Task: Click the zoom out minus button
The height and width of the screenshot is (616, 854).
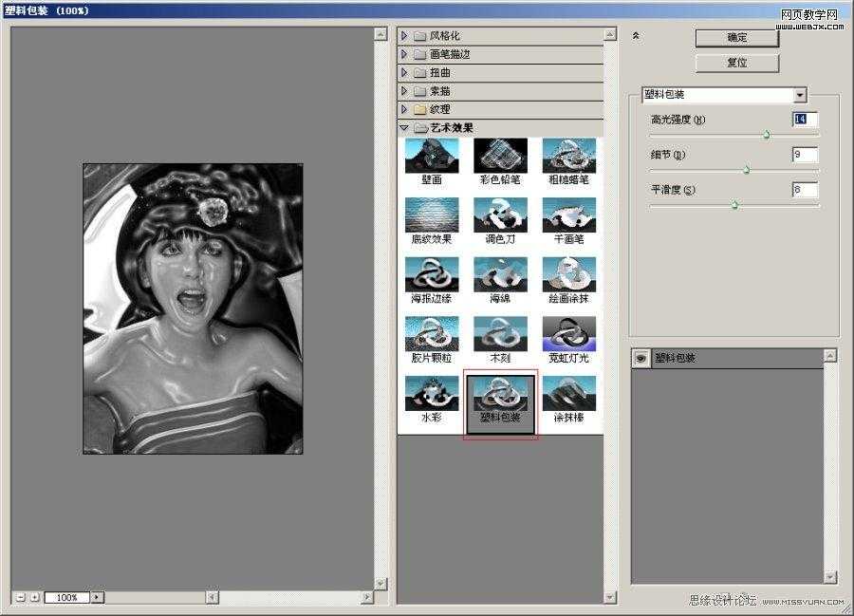Action: [20, 597]
